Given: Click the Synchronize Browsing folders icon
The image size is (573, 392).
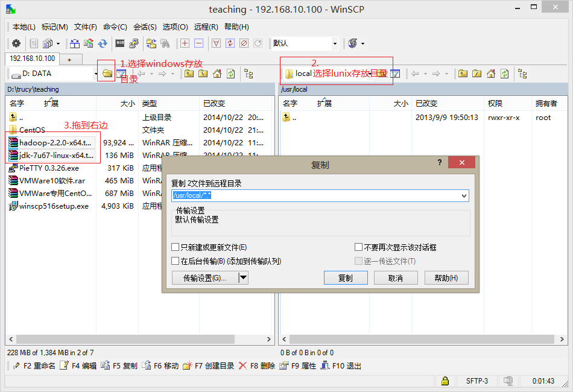Looking at the screenshot, I should [x=151, y=43].
